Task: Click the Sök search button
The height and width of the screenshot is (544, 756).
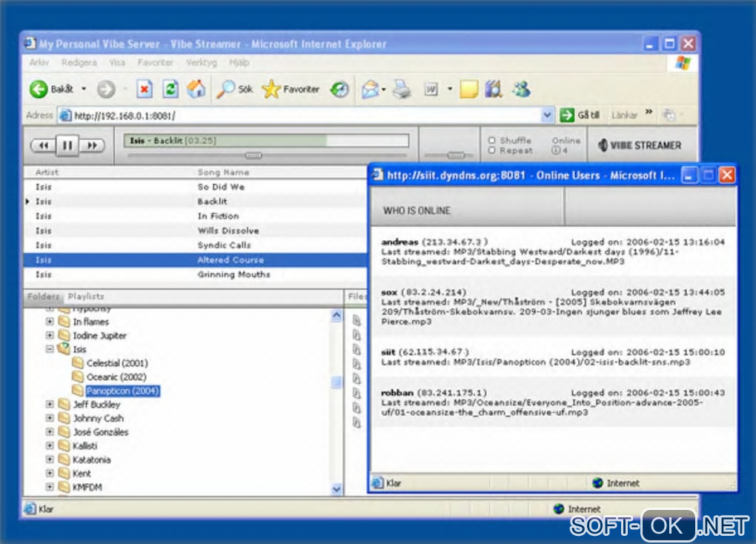Action: pos(234,90)
